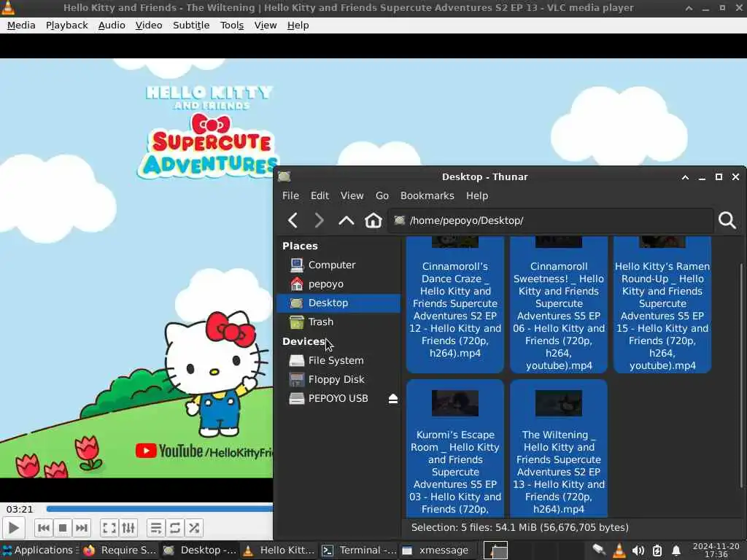Go to home folder in Thunar
The height and width of the screenshot is (560, 747).
(x=373, y=220)
